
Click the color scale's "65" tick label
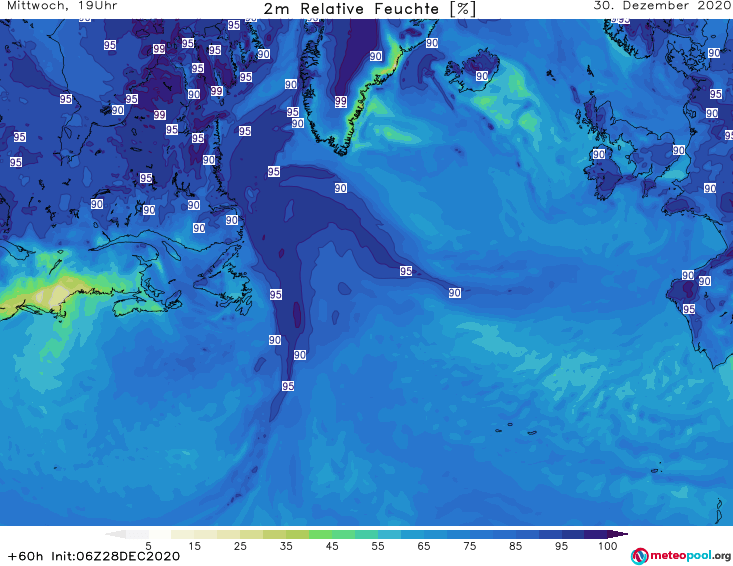(x=424, y=546)
